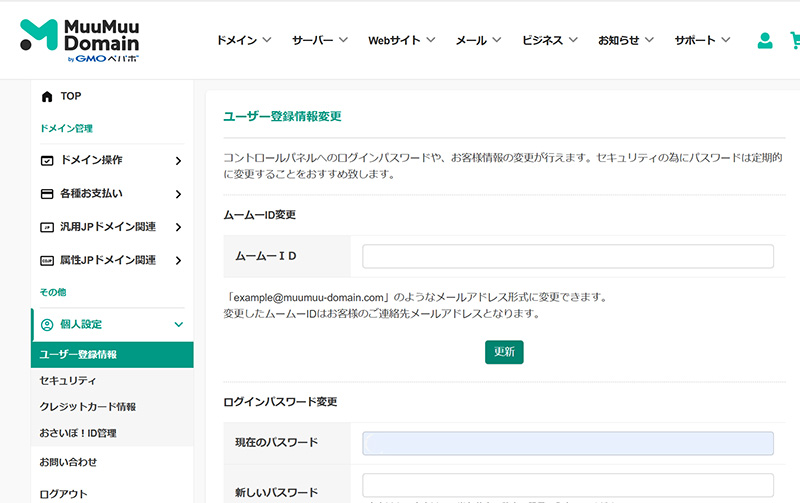Click the 現在のパスワード input field
This screenshot has height=503, width=800.
point(568,443)
